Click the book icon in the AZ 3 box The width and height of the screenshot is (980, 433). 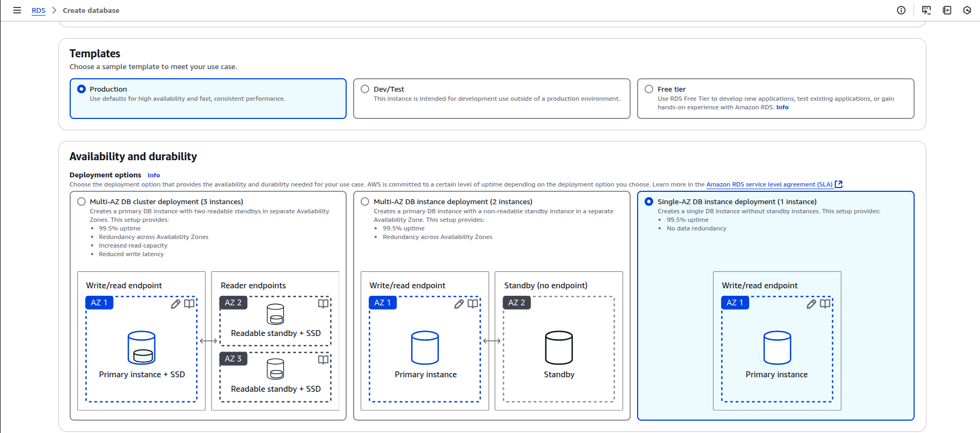(x=323, y=360)
